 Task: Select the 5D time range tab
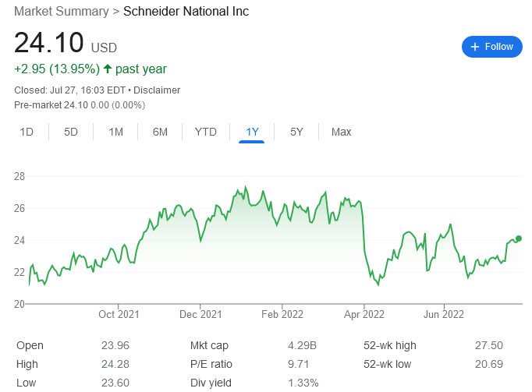[71, 132]
